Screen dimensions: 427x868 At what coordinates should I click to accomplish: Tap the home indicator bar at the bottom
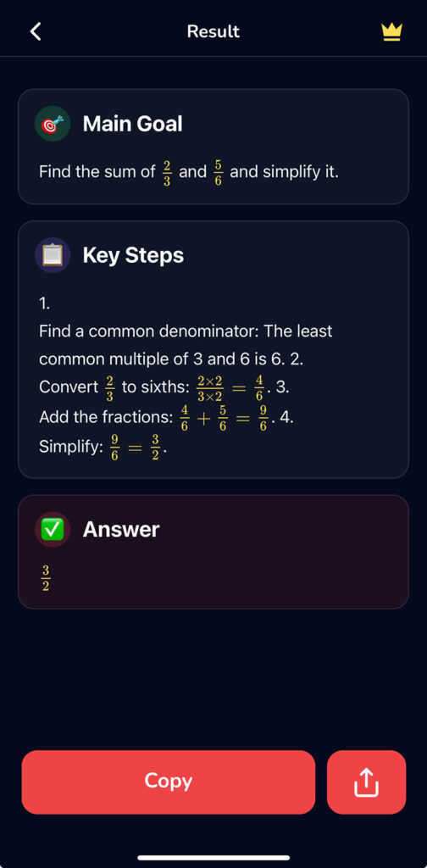coord(213,858)
